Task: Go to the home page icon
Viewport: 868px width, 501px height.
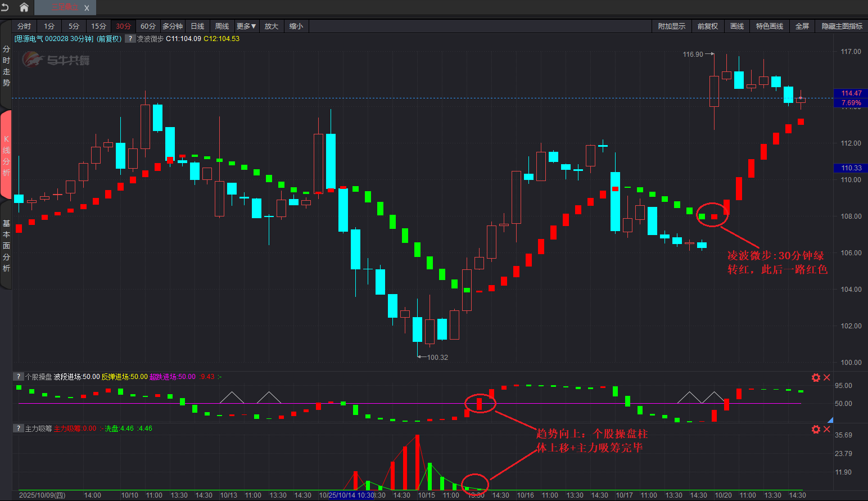Action: [24, 7]
